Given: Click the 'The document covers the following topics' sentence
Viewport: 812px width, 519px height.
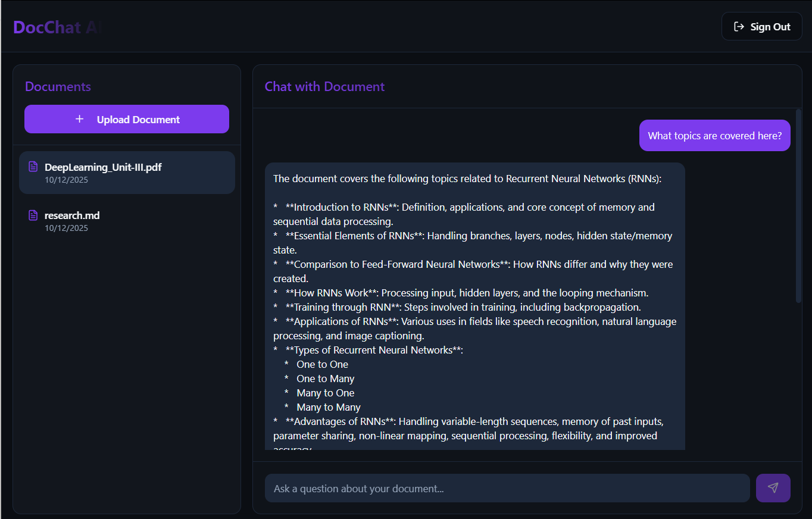Looking at the screenshot, I should pos(467,179).
